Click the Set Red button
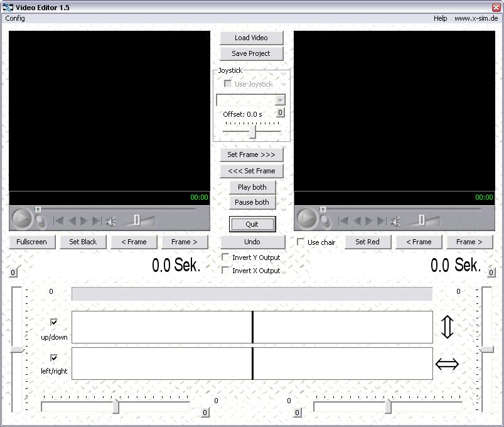Viewport: 504px width, 427px height. [368, 242]
